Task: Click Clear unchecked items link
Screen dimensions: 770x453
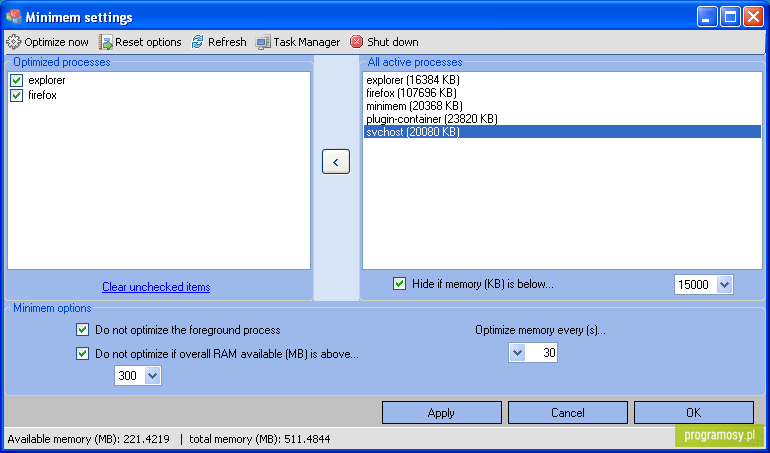Action: click(x=156, y=287)
